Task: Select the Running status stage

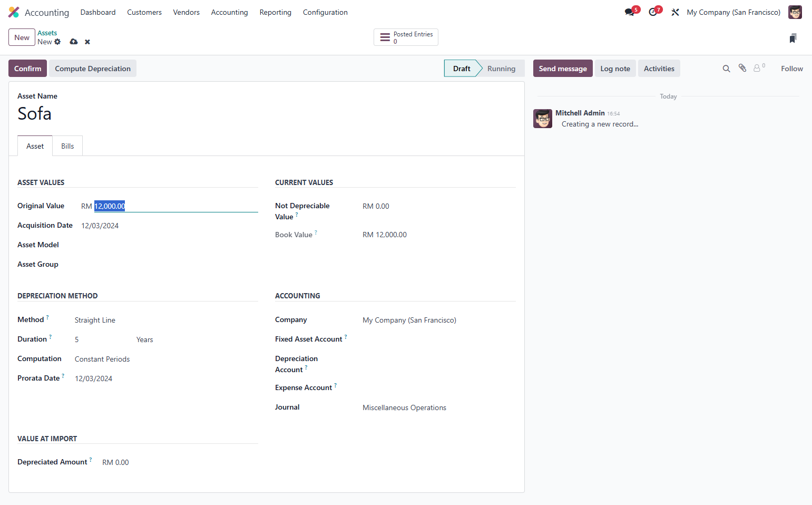Action: (501, 69)
